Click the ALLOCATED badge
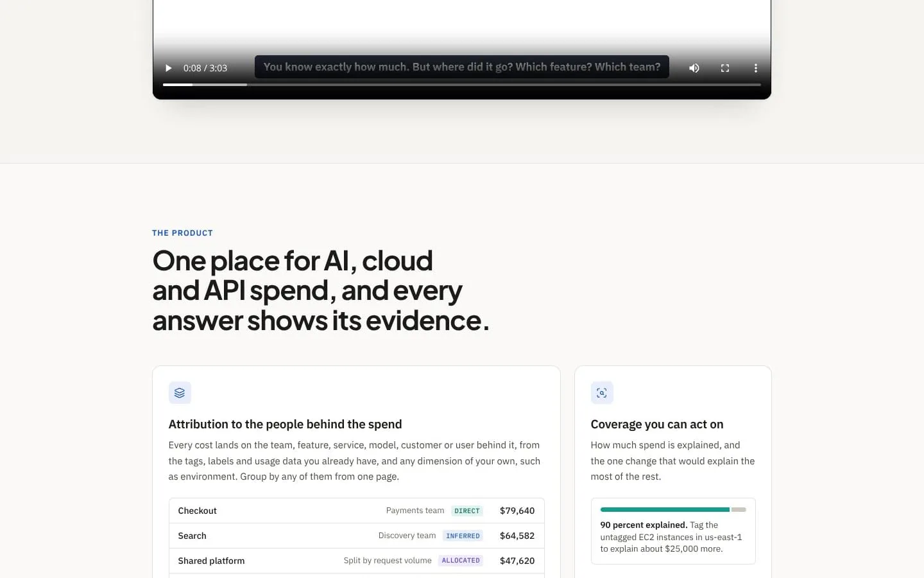924x578 pixels. tap(461, 561)
